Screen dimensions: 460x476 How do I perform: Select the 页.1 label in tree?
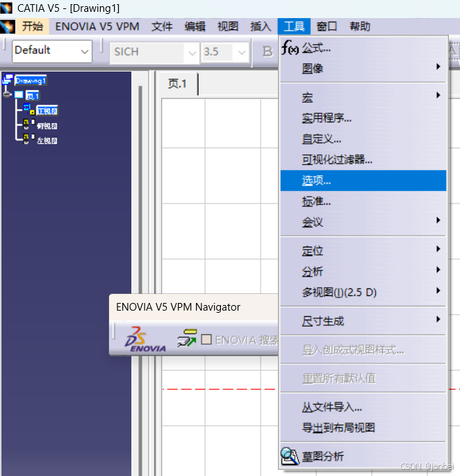click(x=33, y=96)
